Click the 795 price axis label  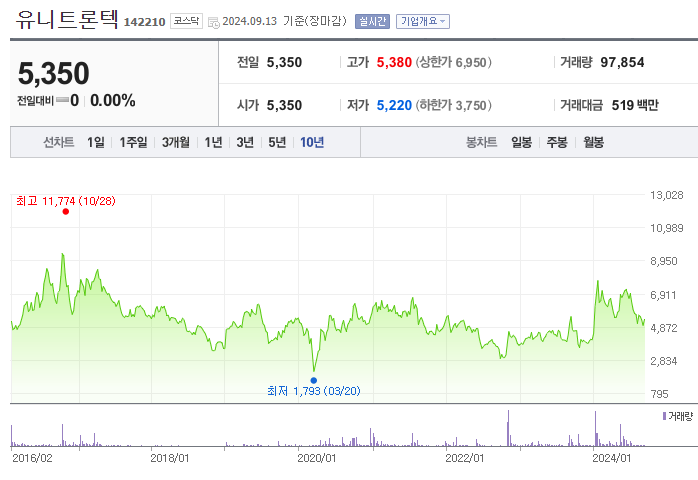659,394
